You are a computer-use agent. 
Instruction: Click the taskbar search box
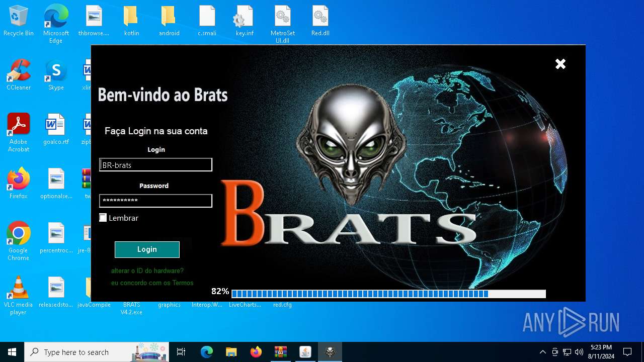pos(98,352)
